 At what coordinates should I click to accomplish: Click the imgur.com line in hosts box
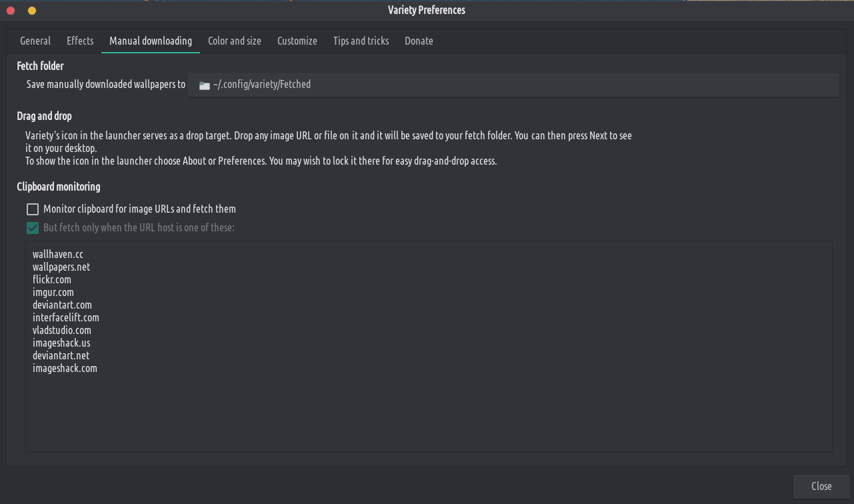53,293
